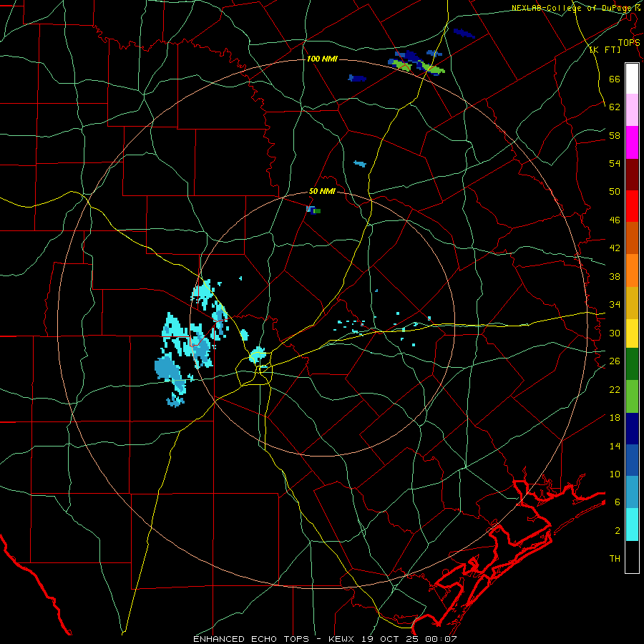
Task: Click the gold swatch between 34 and 38
Action: point(632,303)
